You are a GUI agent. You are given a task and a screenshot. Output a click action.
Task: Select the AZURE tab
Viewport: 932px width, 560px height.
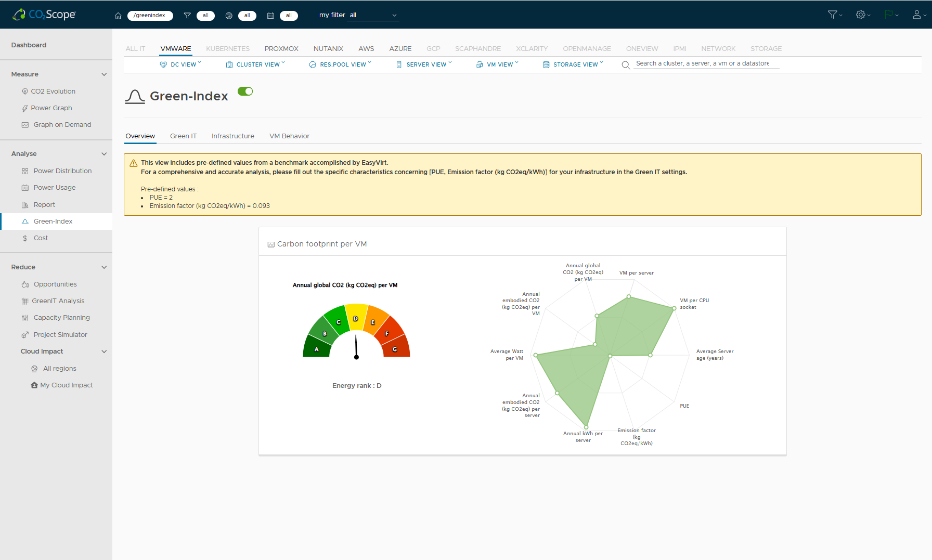[400, 49]
